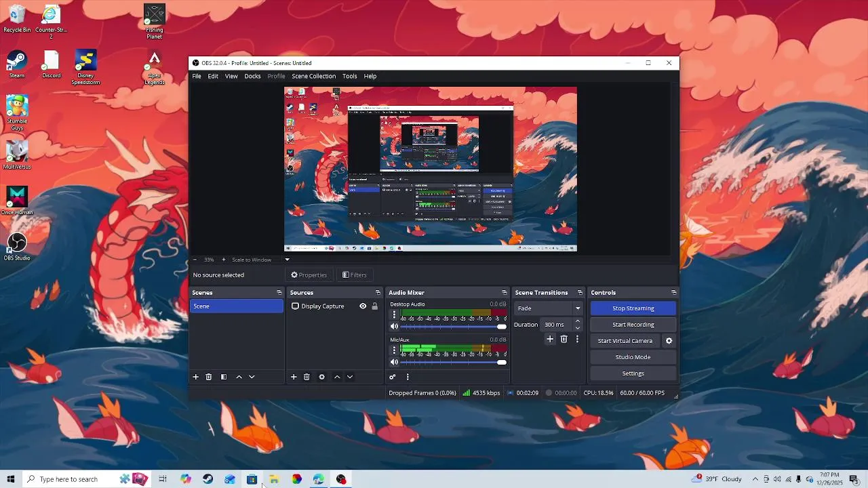Open the Windows Start menu
Screen dimensions: 868x488
[10, 479]
